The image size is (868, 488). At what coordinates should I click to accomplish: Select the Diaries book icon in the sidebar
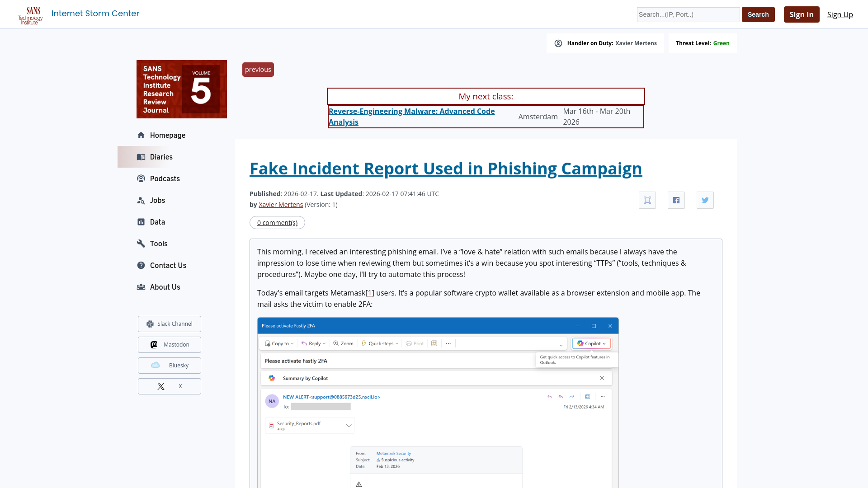(x=141, y=157)
